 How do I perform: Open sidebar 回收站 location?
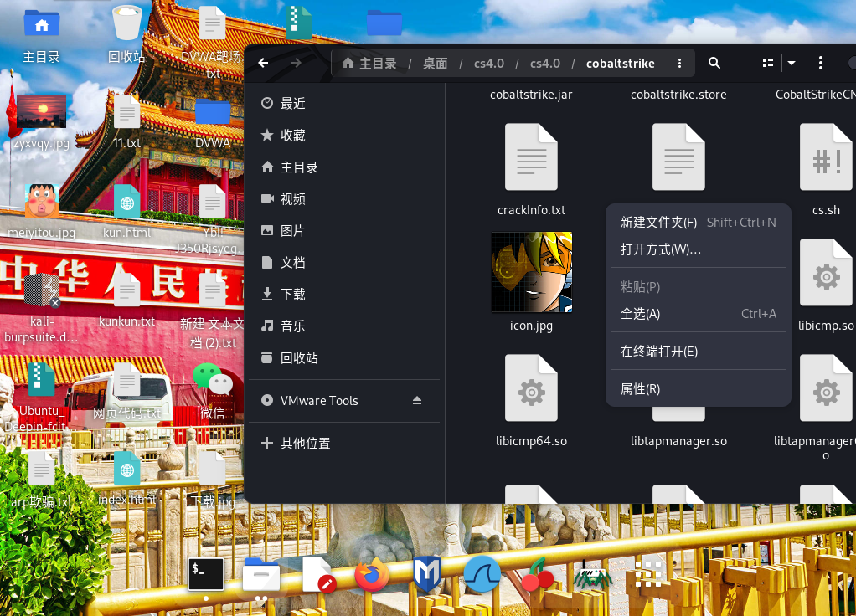click(344, 358)
